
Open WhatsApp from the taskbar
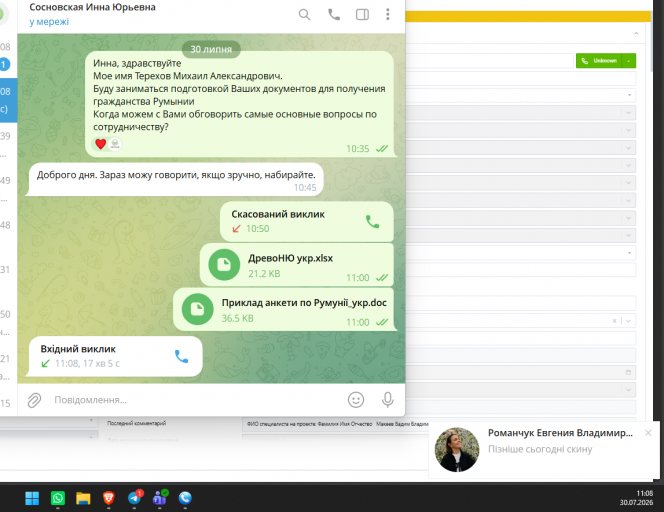click(58, 498)
